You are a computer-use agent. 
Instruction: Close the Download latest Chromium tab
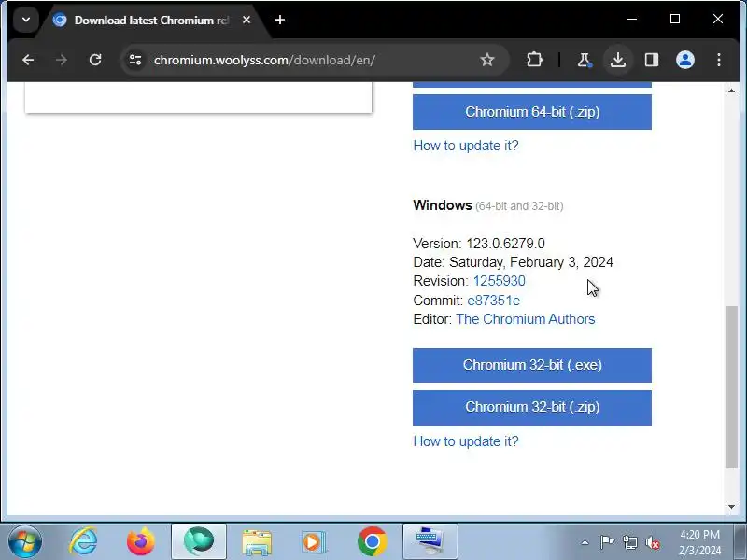(x=247, y=20)
